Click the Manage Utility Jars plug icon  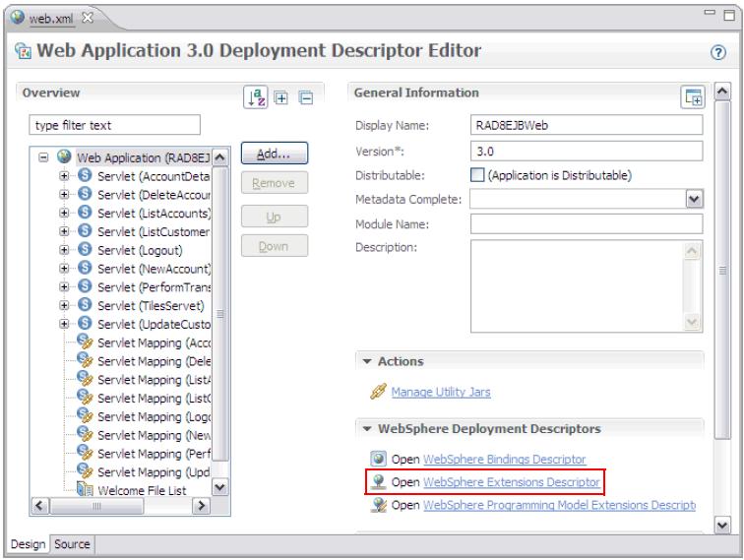pyautogui.click(x=378, y=392)
